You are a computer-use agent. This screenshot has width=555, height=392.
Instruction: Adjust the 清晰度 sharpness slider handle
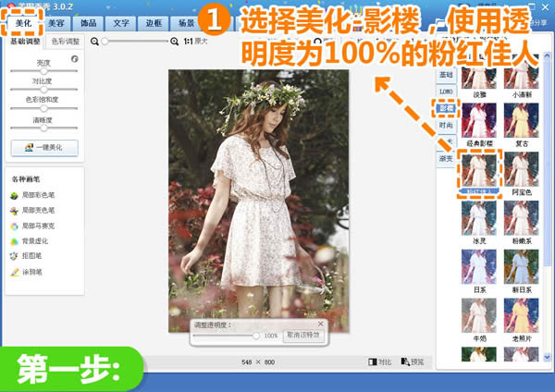[x=43, y=129]
